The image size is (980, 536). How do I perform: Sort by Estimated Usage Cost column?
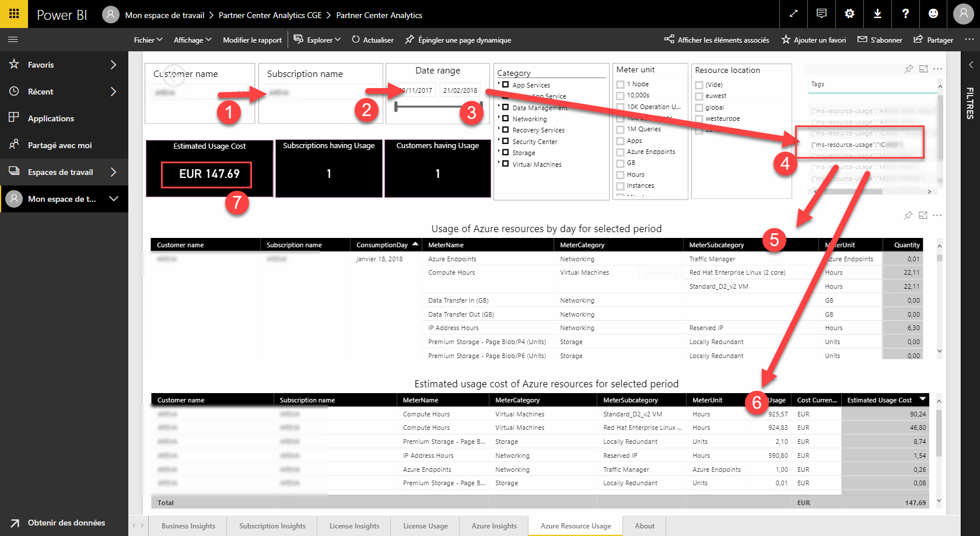coord(884,400)
